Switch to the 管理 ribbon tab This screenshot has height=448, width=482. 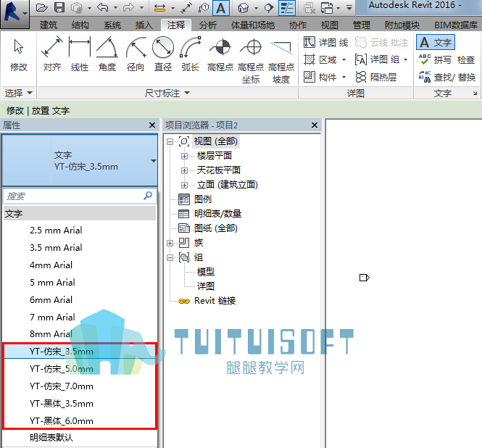tap(362, 25)
